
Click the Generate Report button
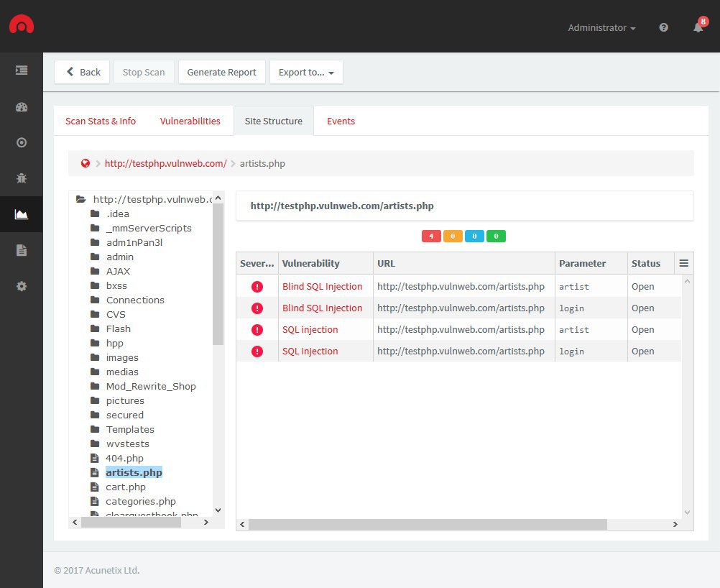(x=222, y=72)
